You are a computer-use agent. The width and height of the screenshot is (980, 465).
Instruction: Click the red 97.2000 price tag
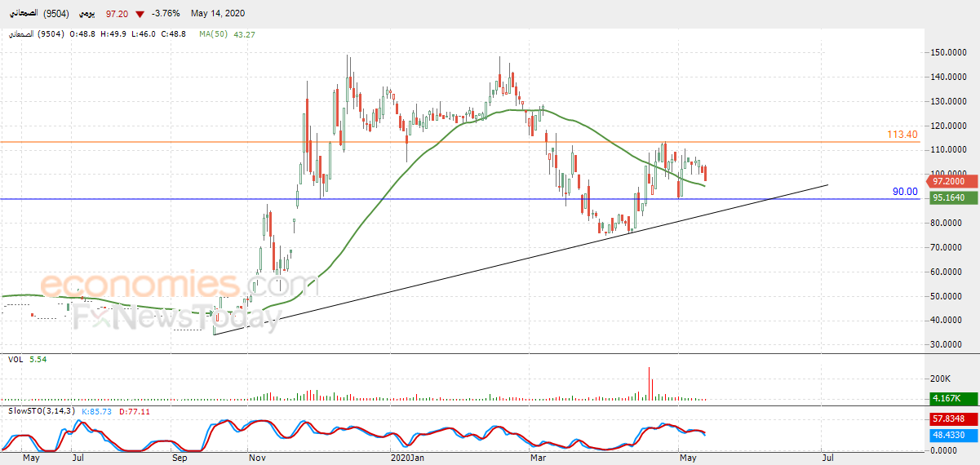tap(952, 181)
